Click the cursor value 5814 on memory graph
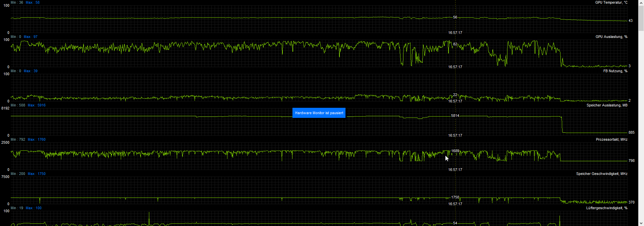The height and width of the screenshot is (226, 644). tap(455, 116)
